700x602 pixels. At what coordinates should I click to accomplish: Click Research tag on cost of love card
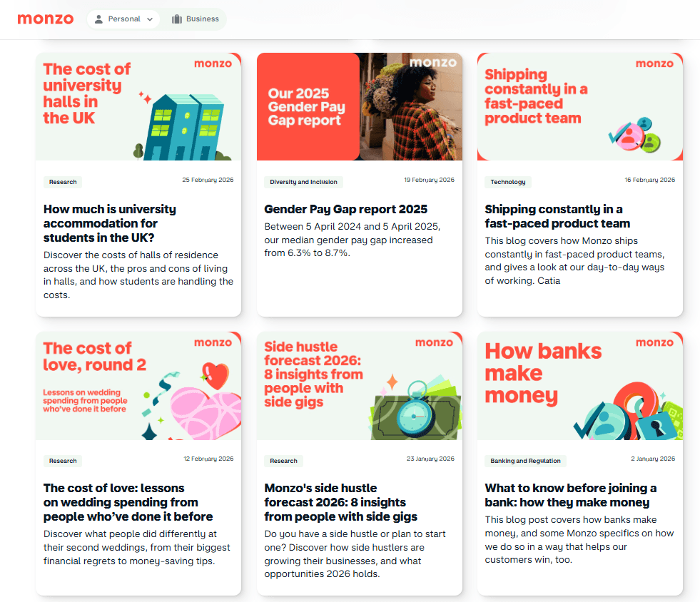(63, 461)
